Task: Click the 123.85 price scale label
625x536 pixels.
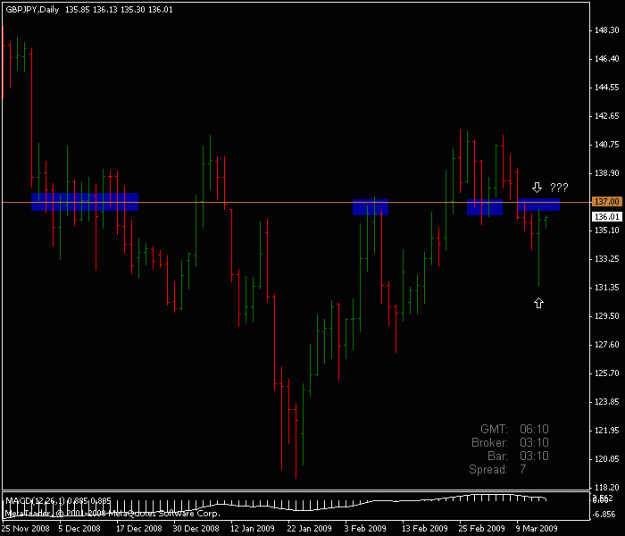Action: coord(607,402)
